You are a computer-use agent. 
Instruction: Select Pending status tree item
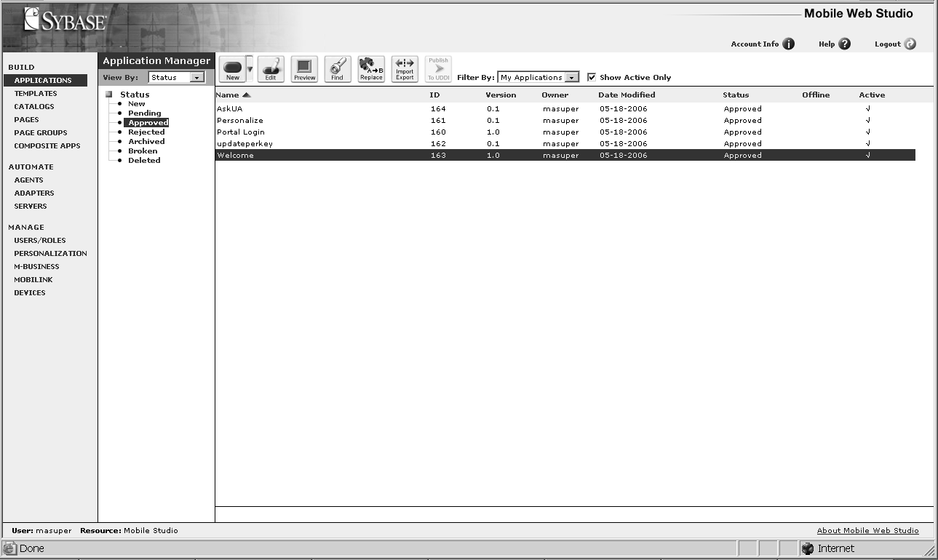pos(145,113)
